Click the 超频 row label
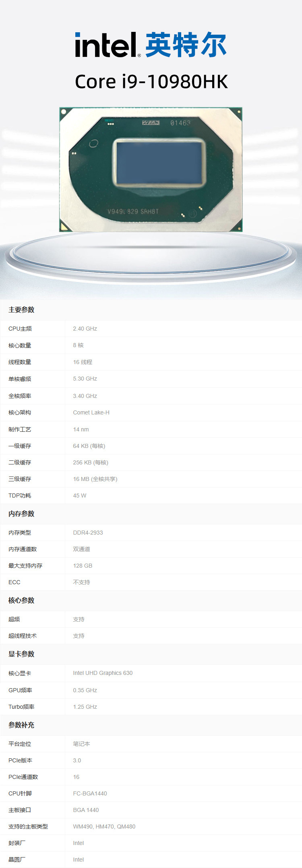Viewport: 302px width, 868px height. click(14, 619)
